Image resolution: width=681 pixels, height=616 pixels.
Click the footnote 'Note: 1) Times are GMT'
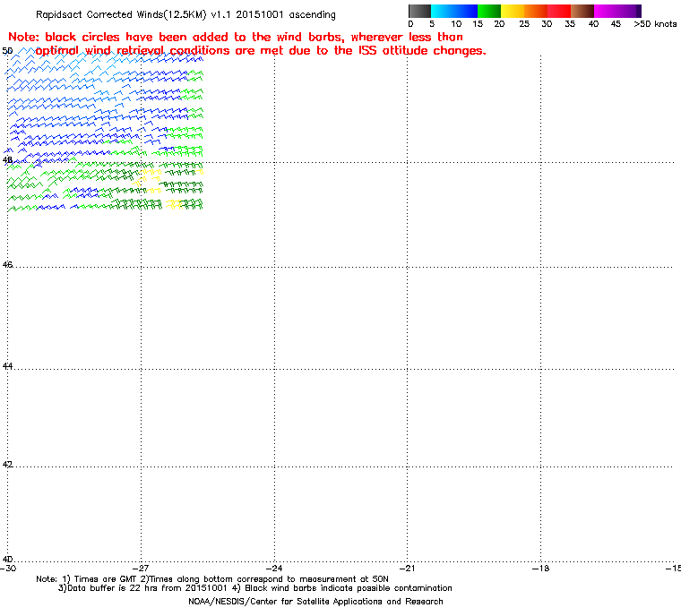[212, 579]
